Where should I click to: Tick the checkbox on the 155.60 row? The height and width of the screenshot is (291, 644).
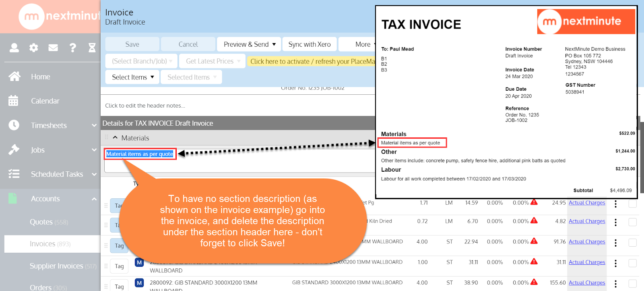pos(633,284)
